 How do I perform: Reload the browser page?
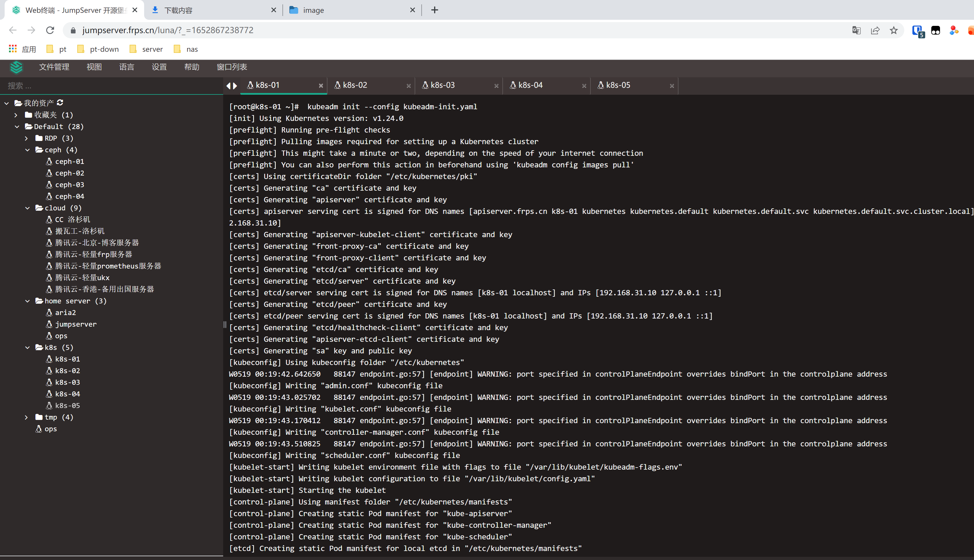pyautogui.click(x=50, y=30)
